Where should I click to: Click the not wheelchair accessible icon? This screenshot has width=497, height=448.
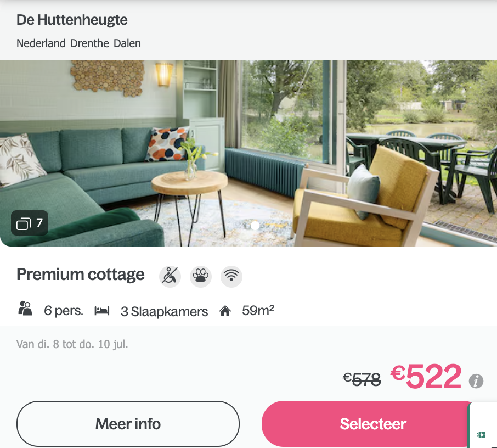[x=170, y=276]
